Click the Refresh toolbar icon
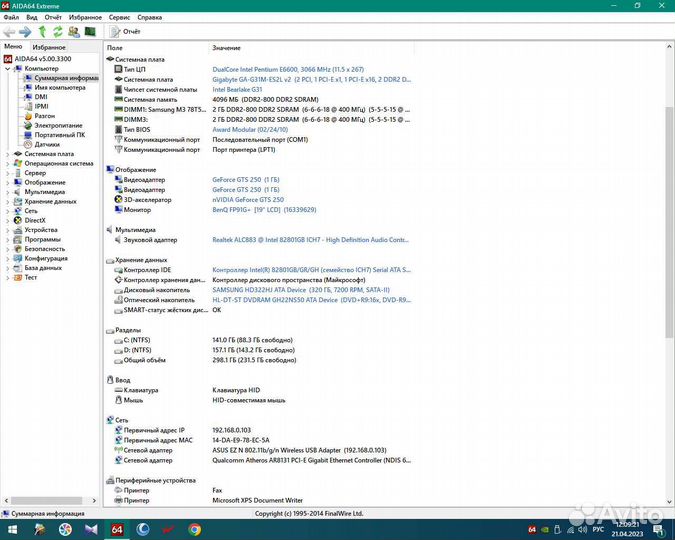675x540 pixels. tap(58, 31)
